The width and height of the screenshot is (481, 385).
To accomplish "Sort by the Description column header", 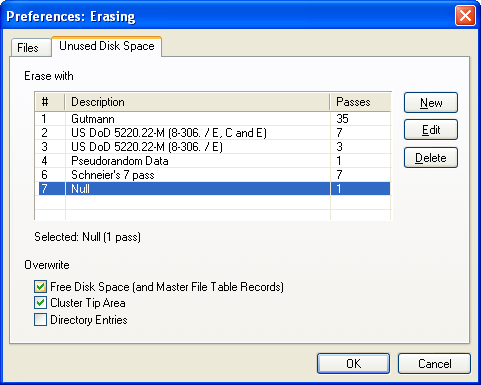I will (197, 102).
